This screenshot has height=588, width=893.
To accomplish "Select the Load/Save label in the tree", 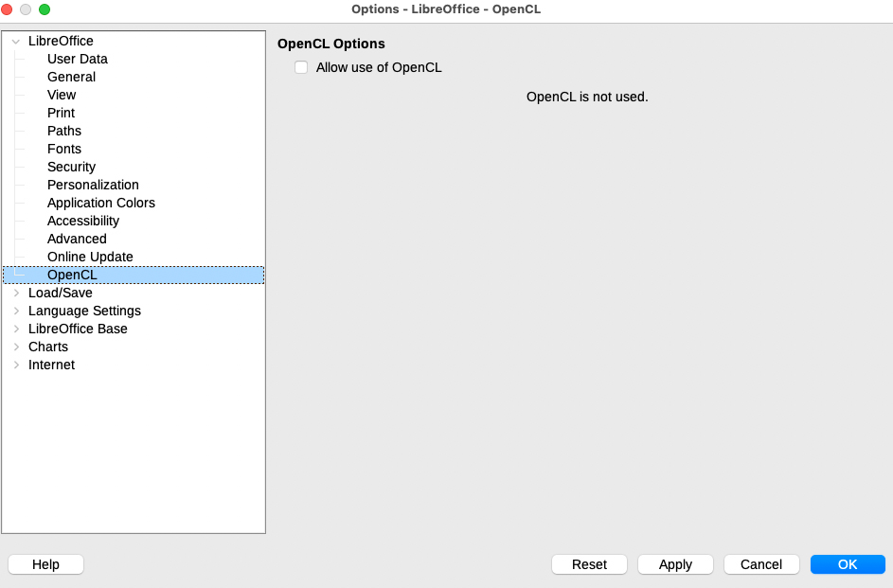I will pos(61,293).
